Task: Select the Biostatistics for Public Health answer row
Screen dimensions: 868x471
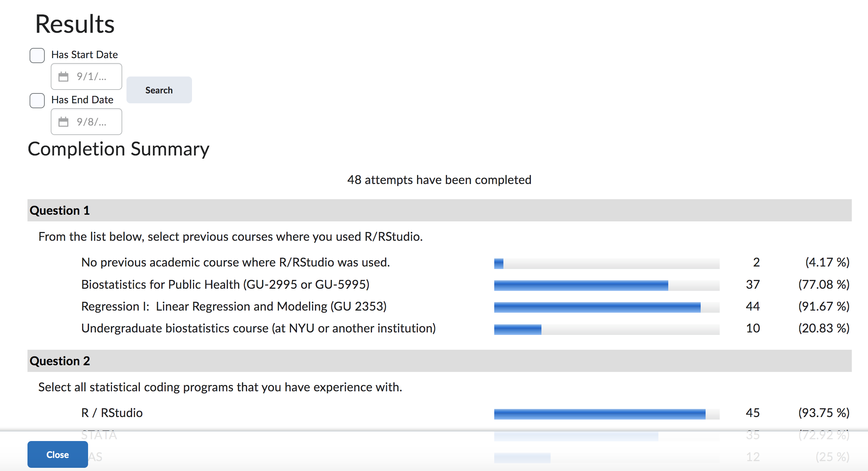Action: [225, 285]
